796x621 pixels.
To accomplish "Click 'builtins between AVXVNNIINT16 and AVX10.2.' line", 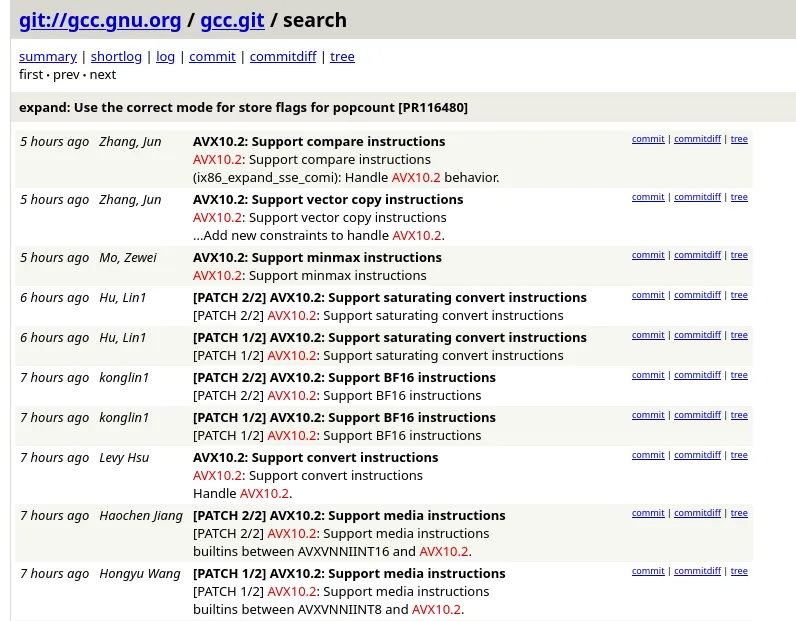I will [x=333, y=551].
